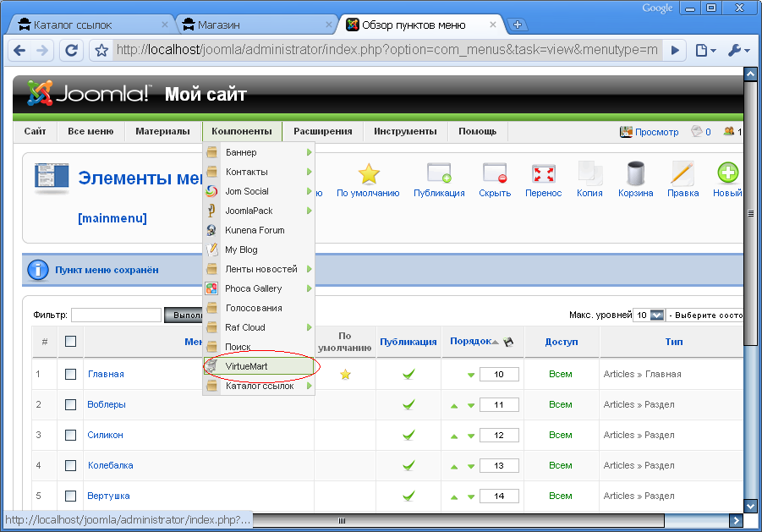Click the 'Просмотр' preview link
The image size is (762, 532).
pyautogui.click(x=656, y=132)
